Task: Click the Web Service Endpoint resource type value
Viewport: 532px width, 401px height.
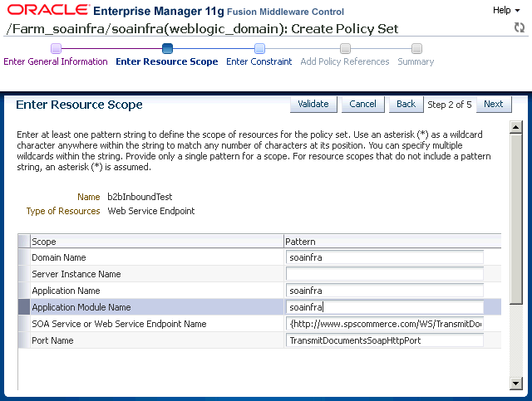Action: (x=151, y=211)
